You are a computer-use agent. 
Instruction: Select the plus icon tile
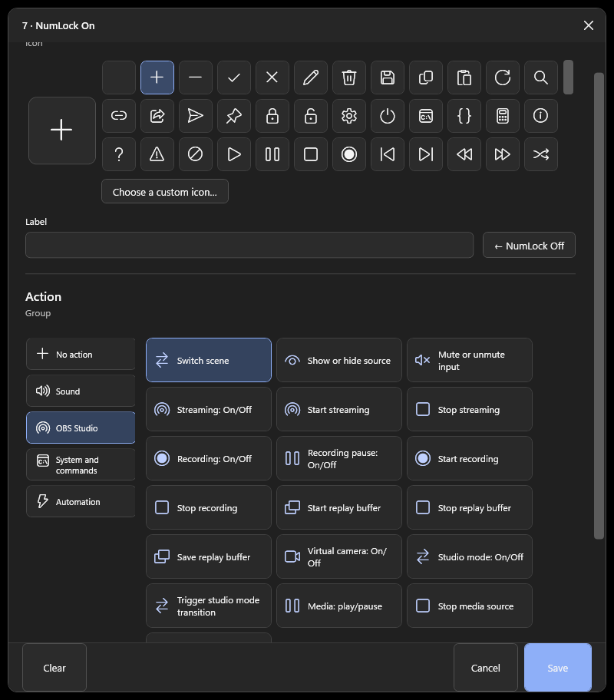click(157, 78)
